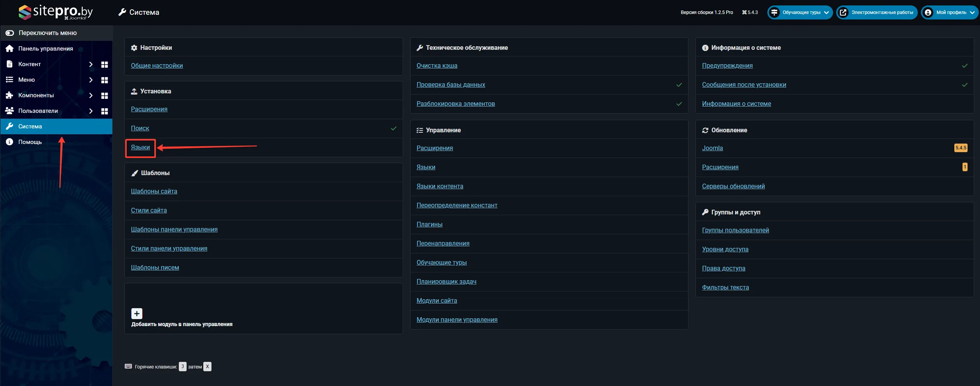
Task: Open the Content dashboard grid icon
Action: 104,65
